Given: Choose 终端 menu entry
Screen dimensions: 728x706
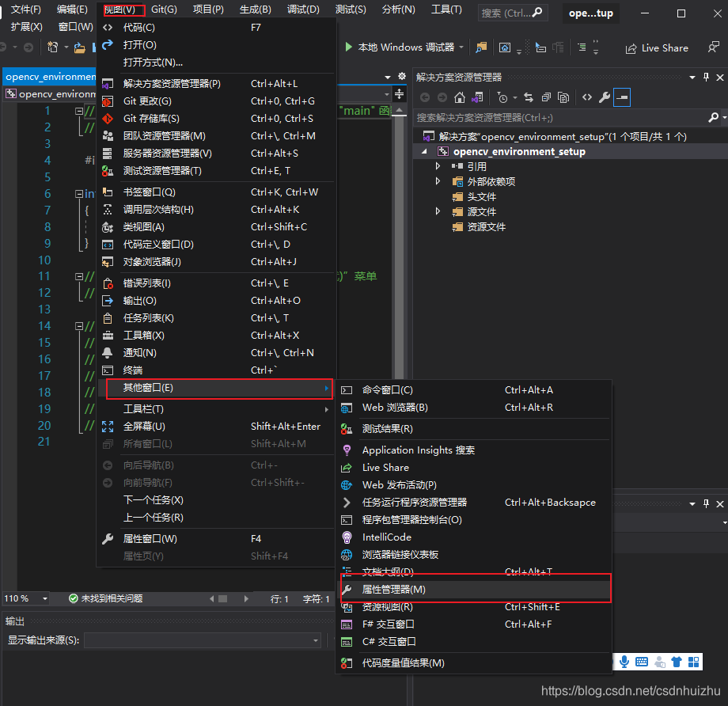Looking at the screenshot, I should [x=216, y=370].
